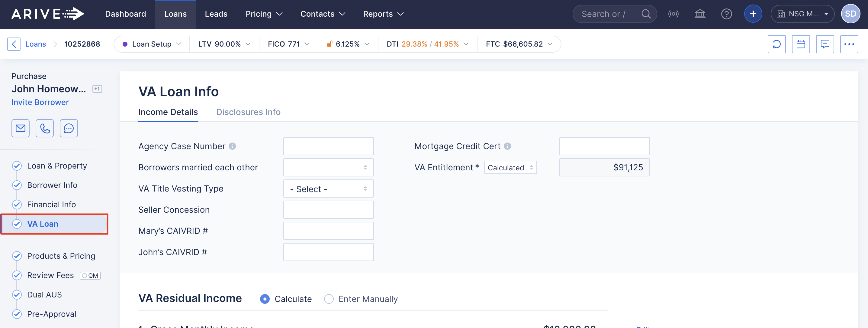868x328 pixels.
Task: Click the three-dots more options button
Action: point(849,44)
